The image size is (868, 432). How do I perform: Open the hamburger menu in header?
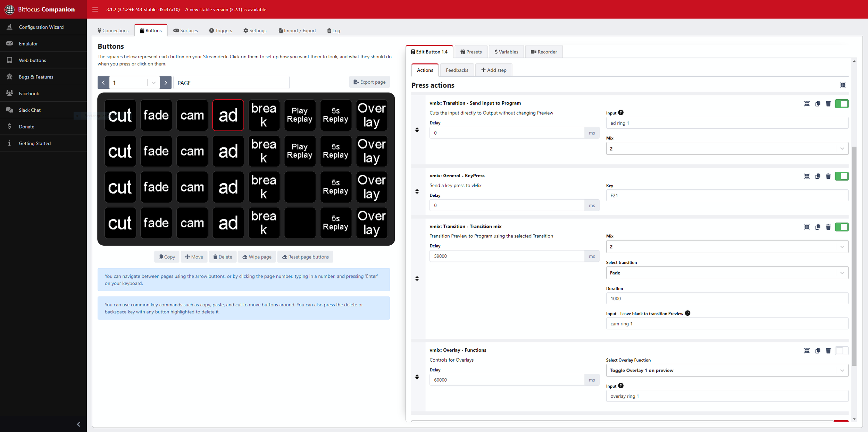(95, 9)
